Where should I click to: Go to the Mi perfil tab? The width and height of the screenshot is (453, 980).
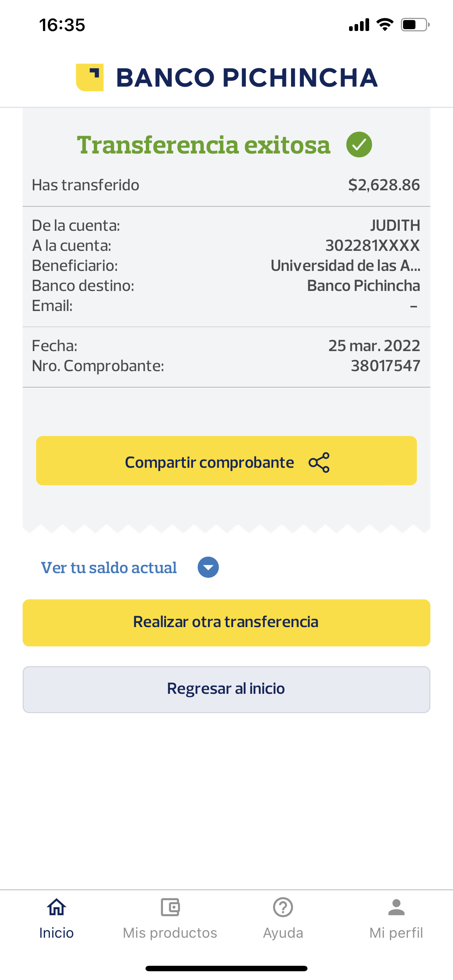(396, 933)
